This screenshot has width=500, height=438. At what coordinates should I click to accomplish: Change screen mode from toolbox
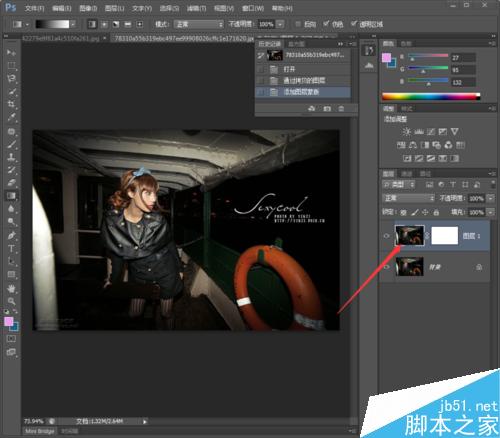[11, 352]
